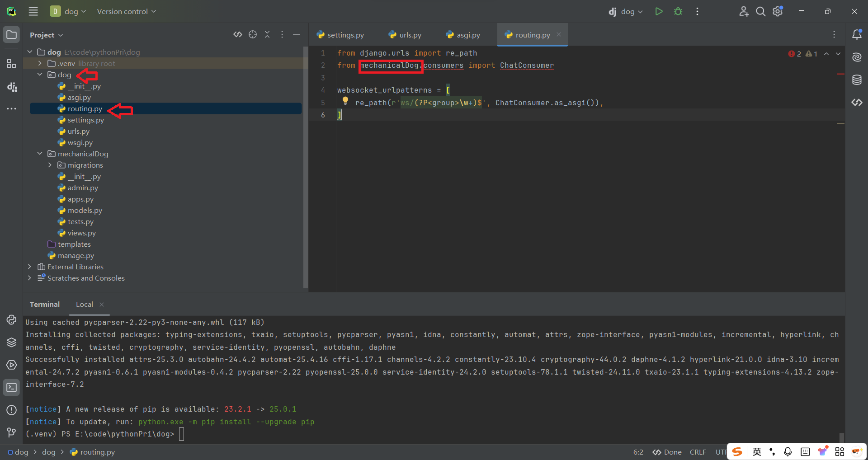This screenshot has width=868, height=460.
Task: Open Search Everywhere with the magnifier icon
Action: (x=760, y=11)
